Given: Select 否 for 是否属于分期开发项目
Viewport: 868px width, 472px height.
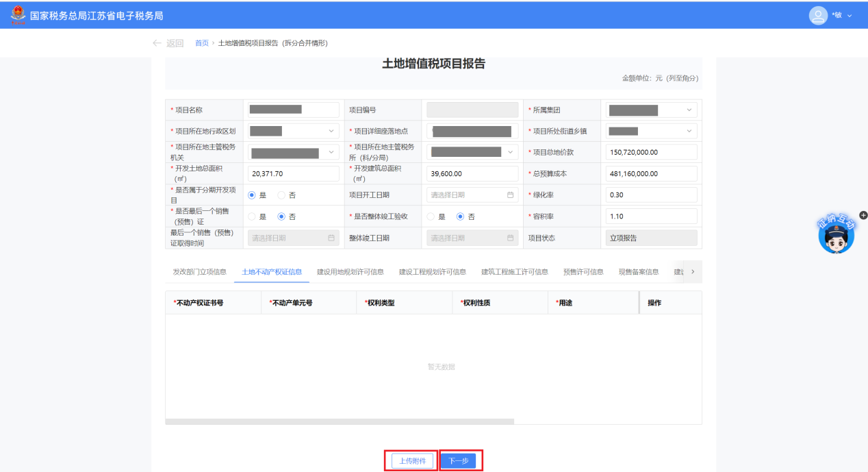Looking at the screenshot, I should 281,195.
